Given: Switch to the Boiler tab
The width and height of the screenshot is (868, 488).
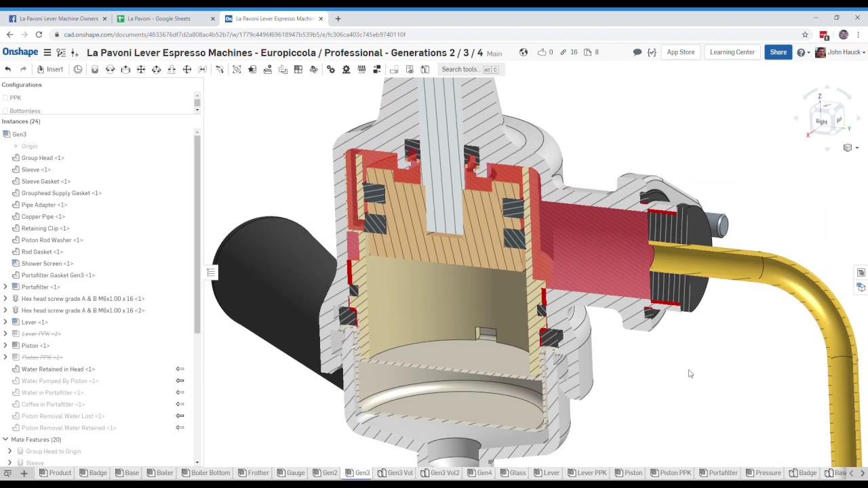Looking at the screenshot, I should pyautogui.click(x=161, y=473).
